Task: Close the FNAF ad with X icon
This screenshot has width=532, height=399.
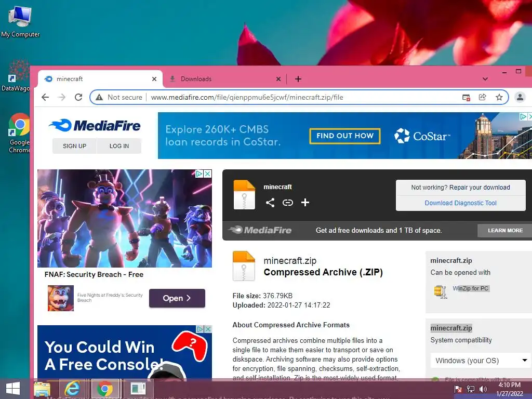Action: click(208, 174)
